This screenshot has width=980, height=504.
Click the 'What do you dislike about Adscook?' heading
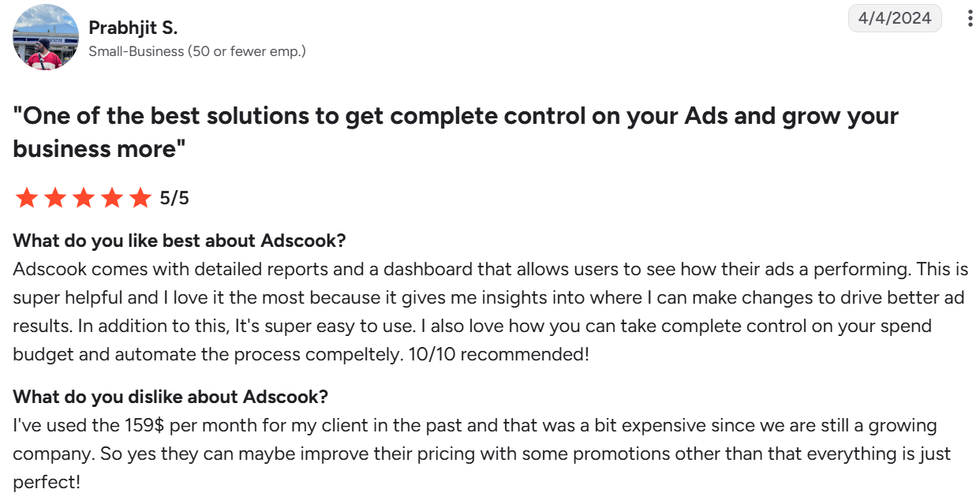click(x=170, y=396)
